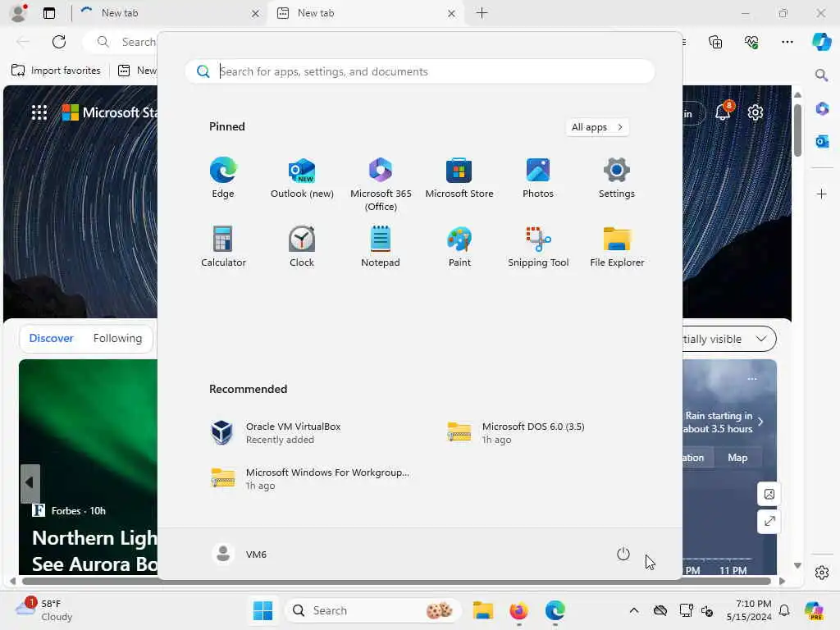Open Microsoft Store pinned app
The height and width of the screenshot is (630, 840).
459,178
